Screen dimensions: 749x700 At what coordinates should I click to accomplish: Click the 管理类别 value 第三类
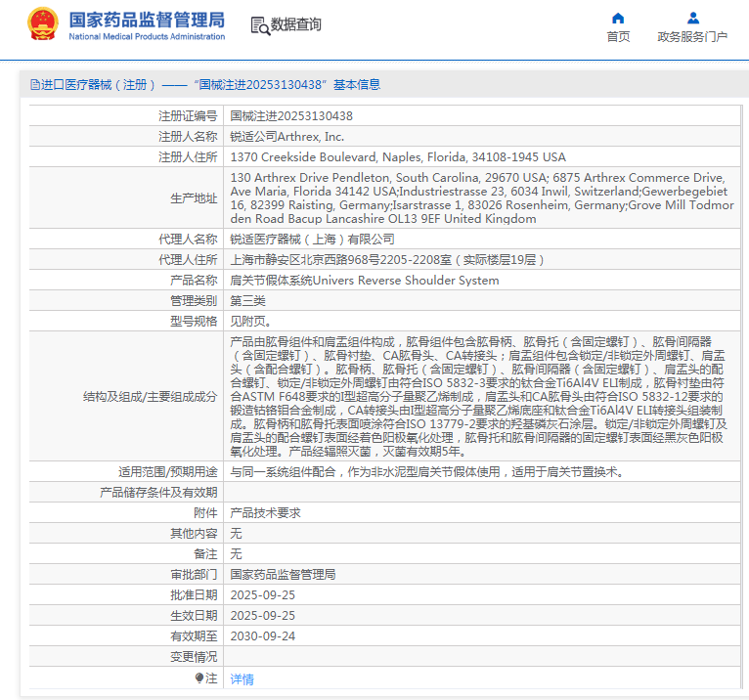click(x=247, y=301)
